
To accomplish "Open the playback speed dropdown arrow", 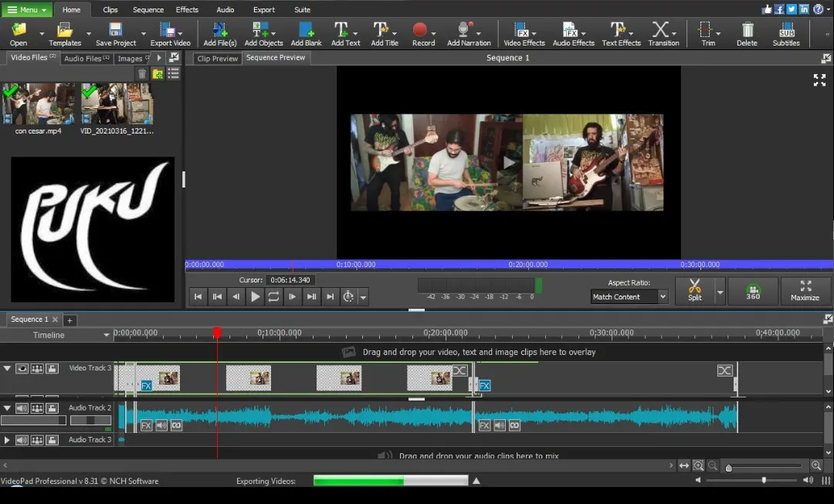I will click(363, 297).
